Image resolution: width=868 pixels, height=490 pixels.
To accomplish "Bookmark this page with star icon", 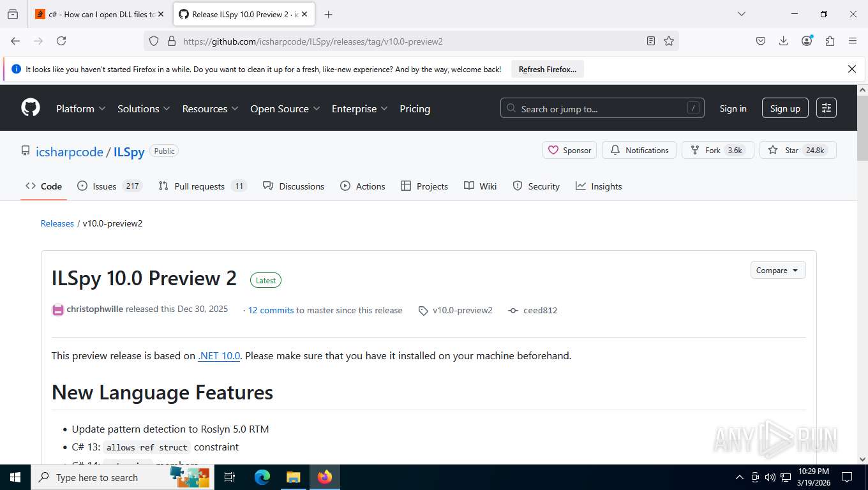I will 668,41.
